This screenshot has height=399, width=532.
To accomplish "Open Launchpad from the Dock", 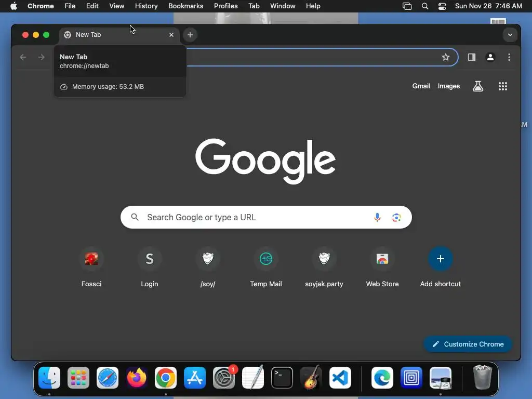I will [x=78, y=378].
